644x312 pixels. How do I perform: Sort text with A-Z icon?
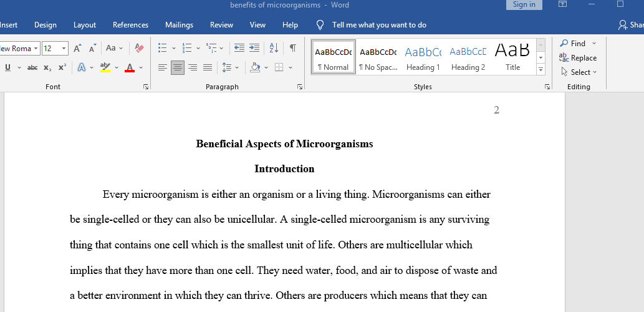pos(274,48)
